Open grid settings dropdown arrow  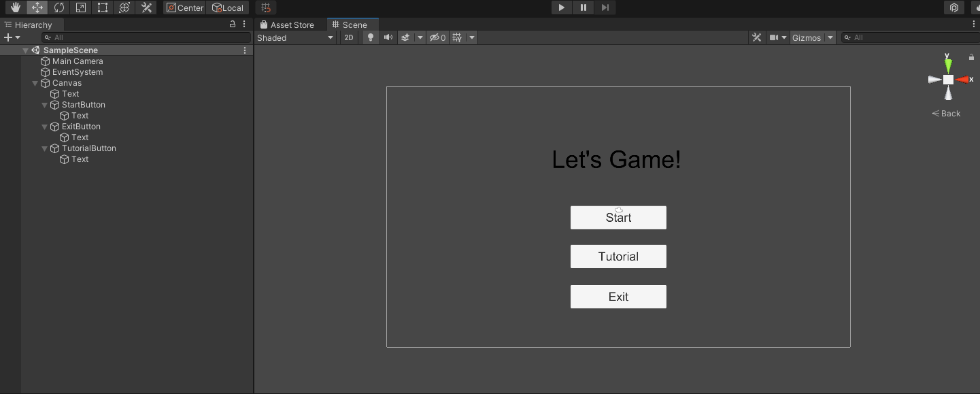tap(472, 37)
